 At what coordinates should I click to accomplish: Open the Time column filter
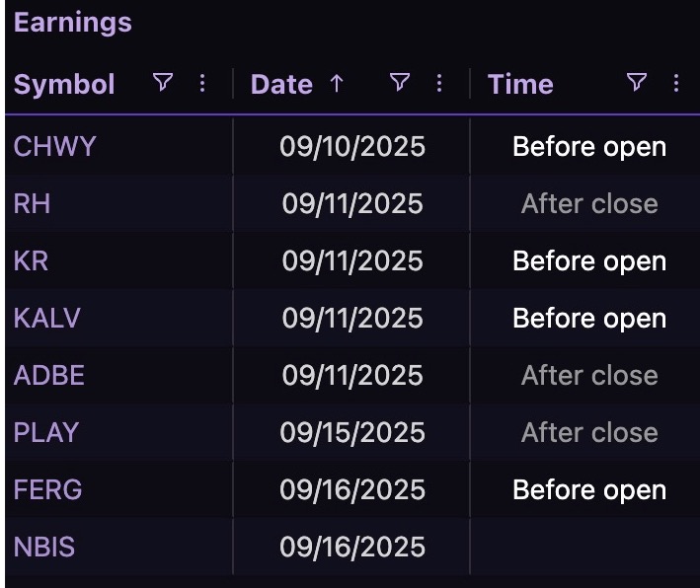pyautogui.click(x=637, y=83)
